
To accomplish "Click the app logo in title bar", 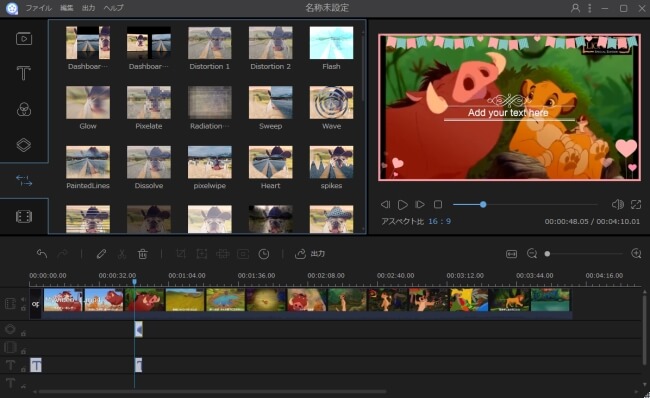I will 12,8.
